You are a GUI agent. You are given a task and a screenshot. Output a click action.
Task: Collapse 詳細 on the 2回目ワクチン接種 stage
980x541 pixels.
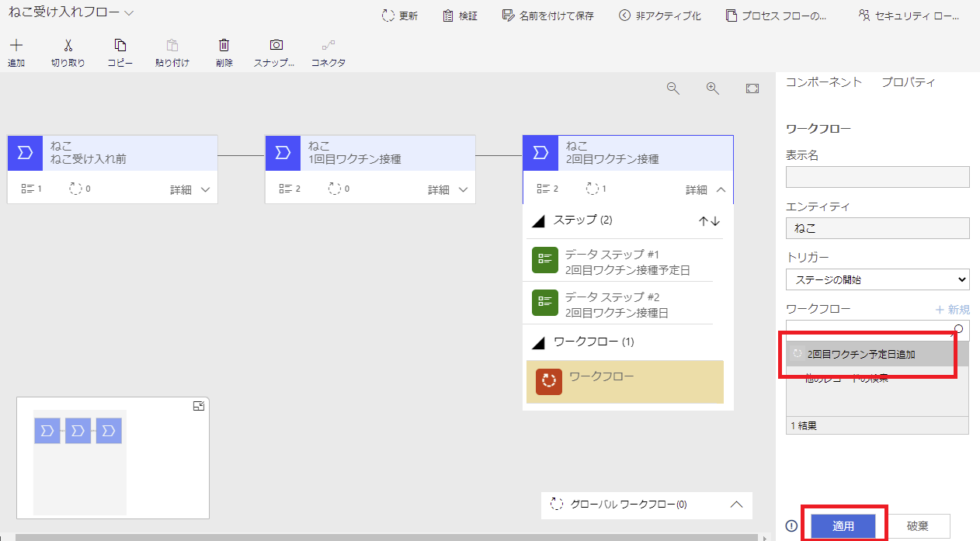click(x=706, y=189)
